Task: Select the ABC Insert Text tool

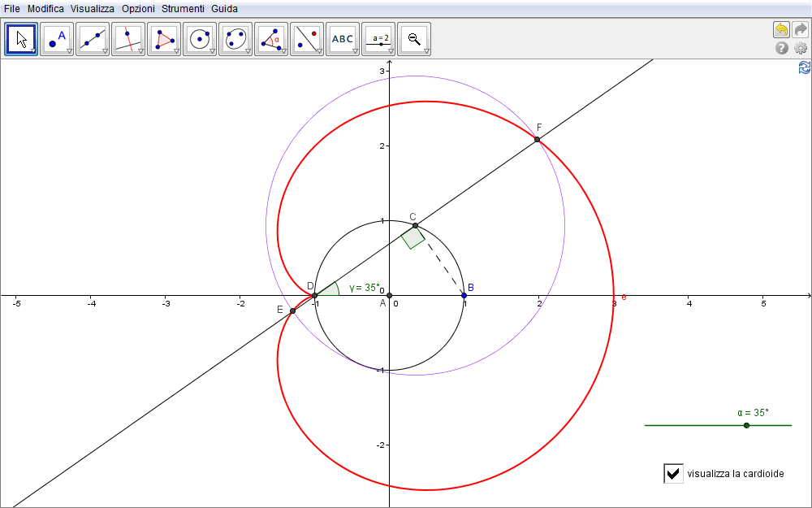Action: tap(343, 39)
